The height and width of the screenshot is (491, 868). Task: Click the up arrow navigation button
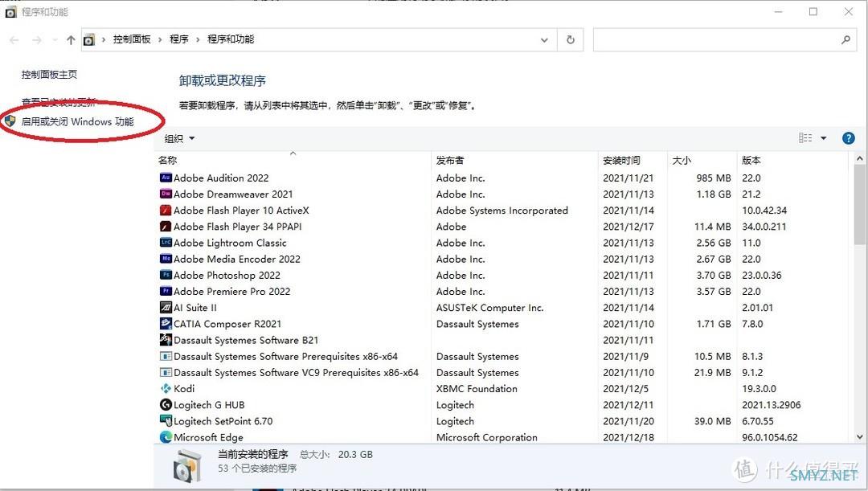(71, 40)
